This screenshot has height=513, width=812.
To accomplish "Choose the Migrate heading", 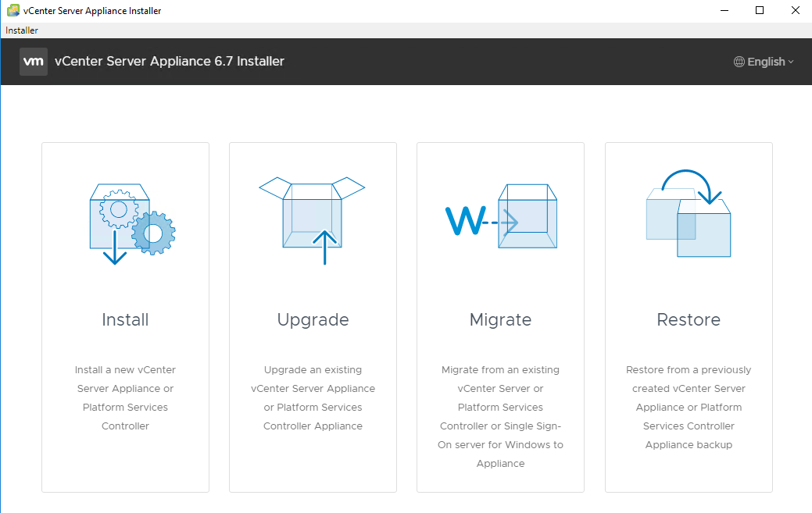I will point(500,320).
